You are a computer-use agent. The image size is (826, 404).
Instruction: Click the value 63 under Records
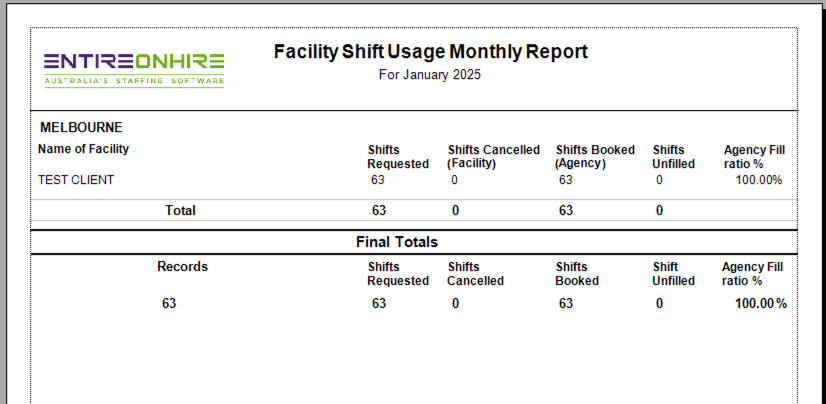(169, 303)
